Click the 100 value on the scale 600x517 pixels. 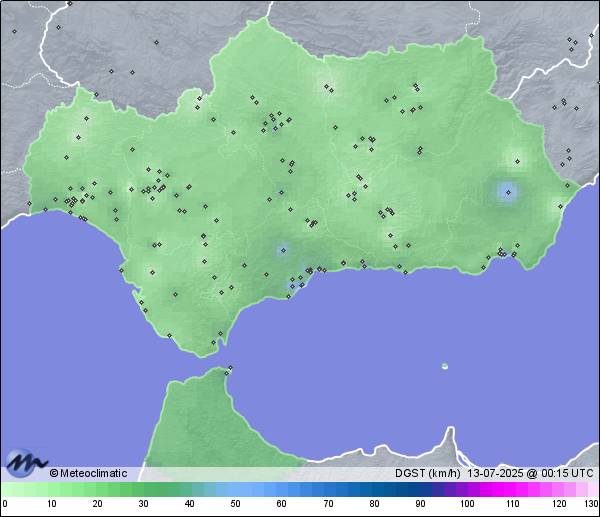pos(467,504)
